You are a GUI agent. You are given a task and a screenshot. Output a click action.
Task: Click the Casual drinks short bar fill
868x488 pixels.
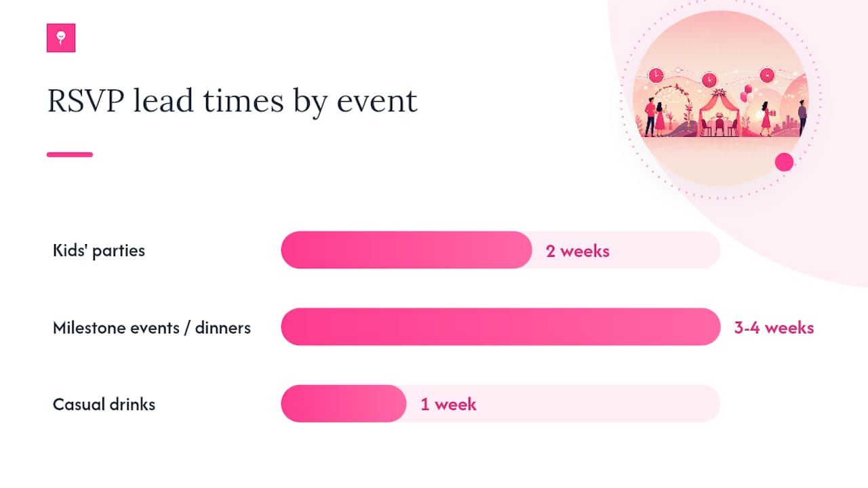(x=344, y=404)
